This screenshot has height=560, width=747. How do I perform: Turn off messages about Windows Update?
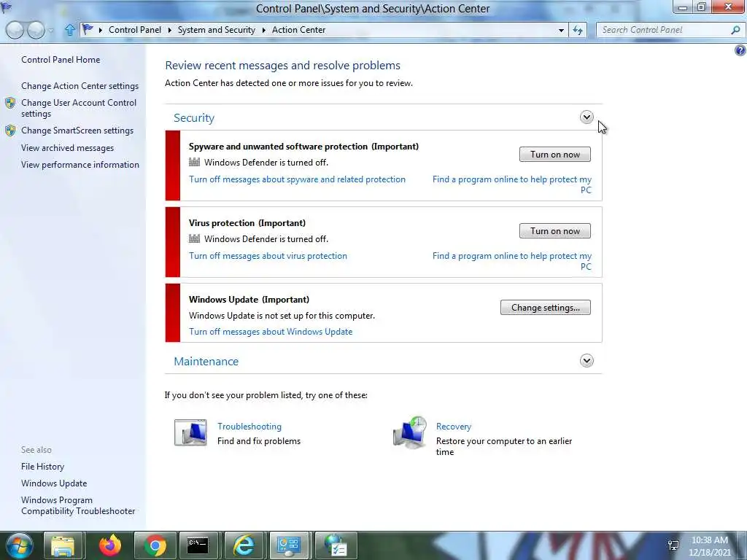(271, 332)
